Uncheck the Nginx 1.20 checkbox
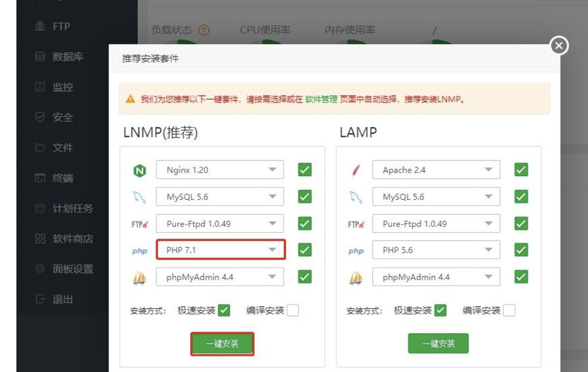 304,170
